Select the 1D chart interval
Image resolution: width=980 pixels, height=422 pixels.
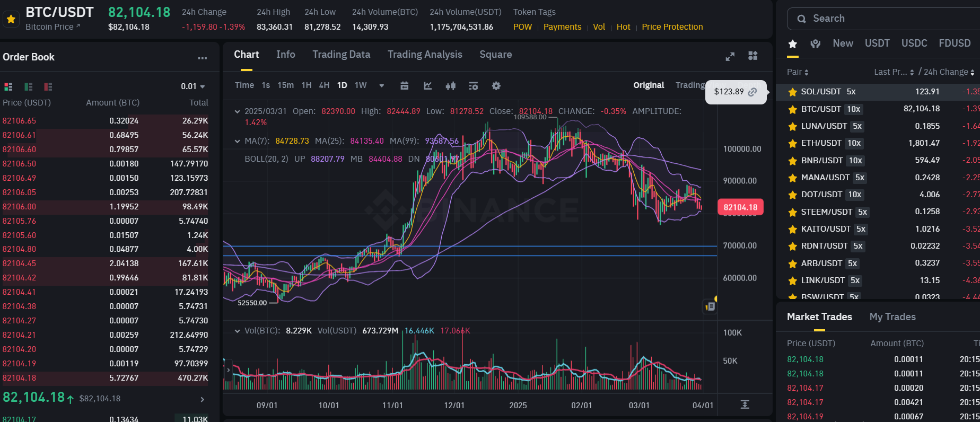[342, 85]
